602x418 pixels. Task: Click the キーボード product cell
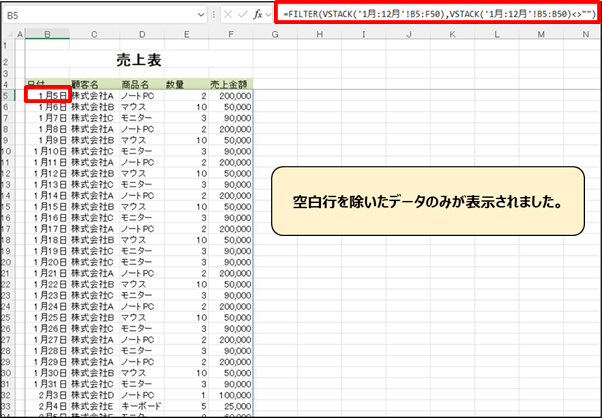pyautogui.click(x=140, y=408)
